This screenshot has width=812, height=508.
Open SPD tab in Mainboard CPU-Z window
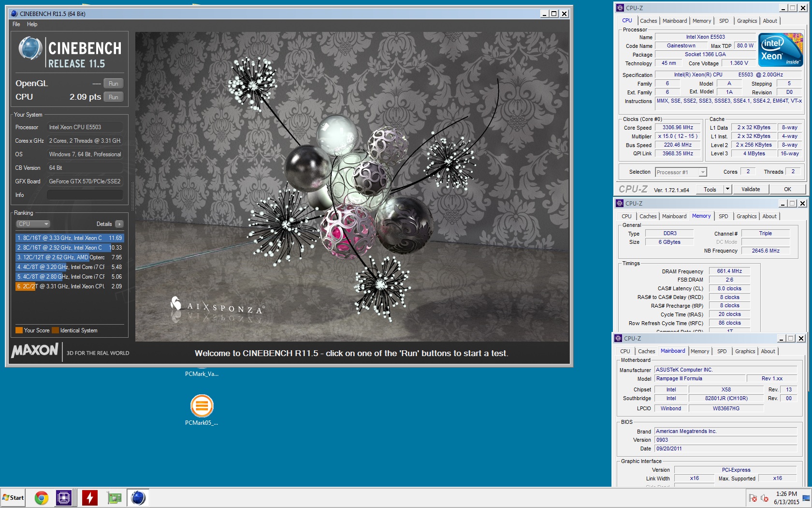722,351
